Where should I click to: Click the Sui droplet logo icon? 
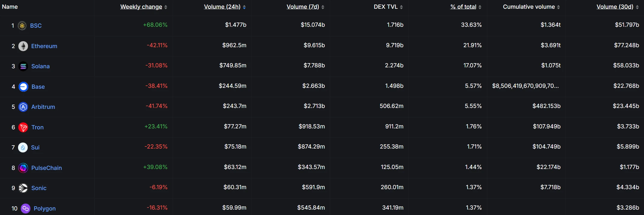coord(23,148)
